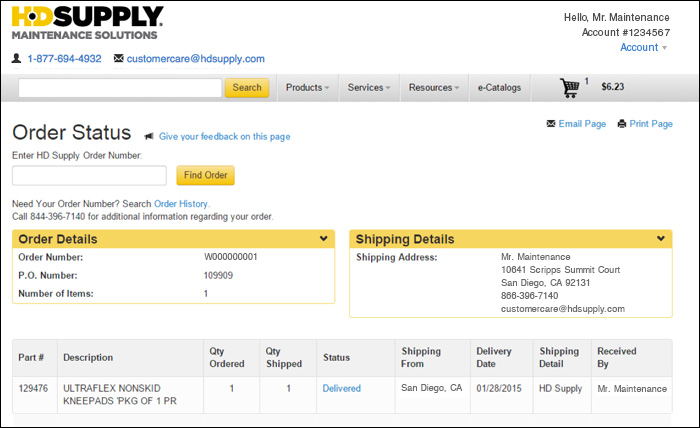Collapse the Order Details panel chevron

pos(324,239)
